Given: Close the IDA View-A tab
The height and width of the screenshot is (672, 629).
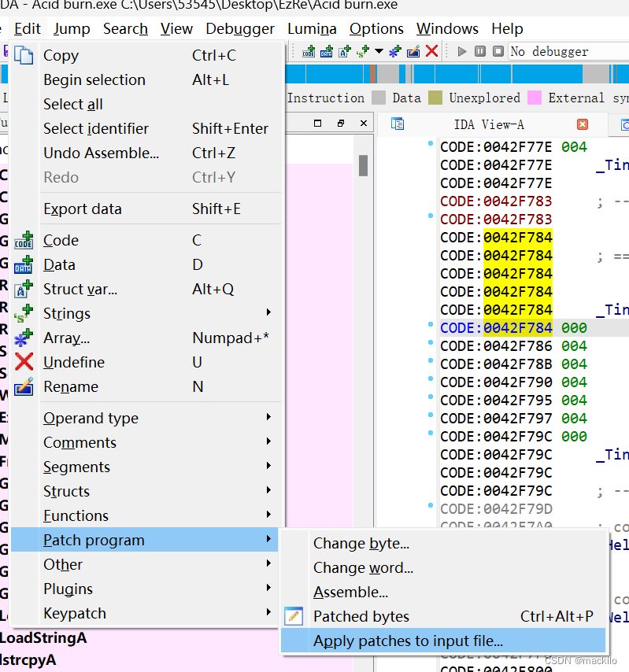Looking at the screenshot, I should [583, 124].
